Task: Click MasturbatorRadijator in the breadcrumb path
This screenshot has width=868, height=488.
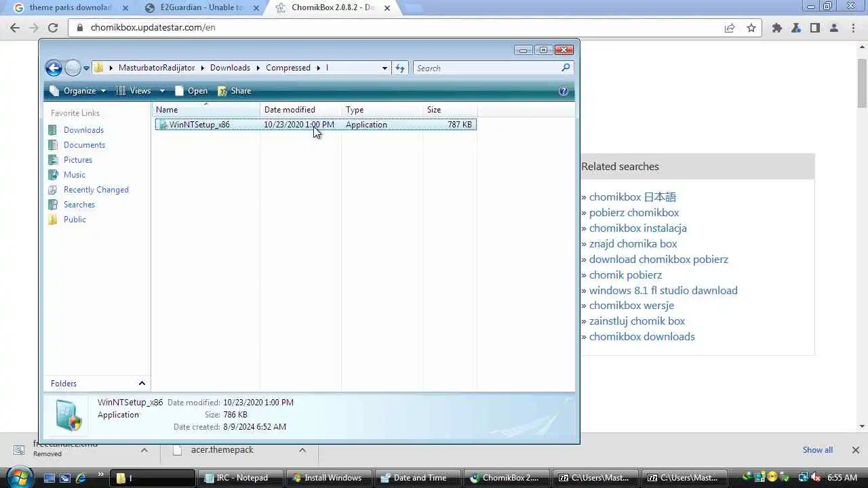Action: [157, 68]
